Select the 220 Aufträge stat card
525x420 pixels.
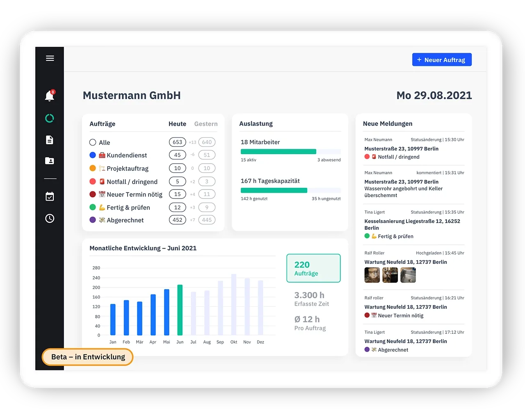click(313, 268)
